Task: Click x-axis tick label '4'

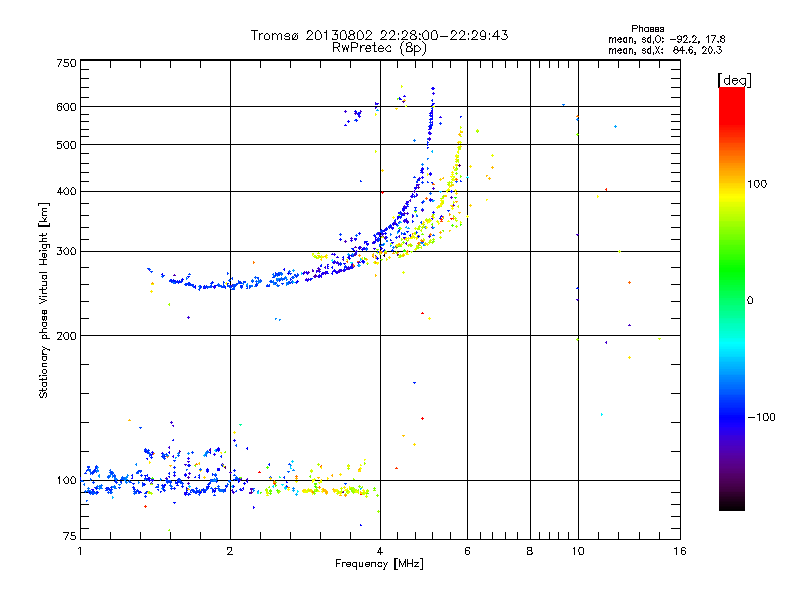Action: tap(380, 551)
